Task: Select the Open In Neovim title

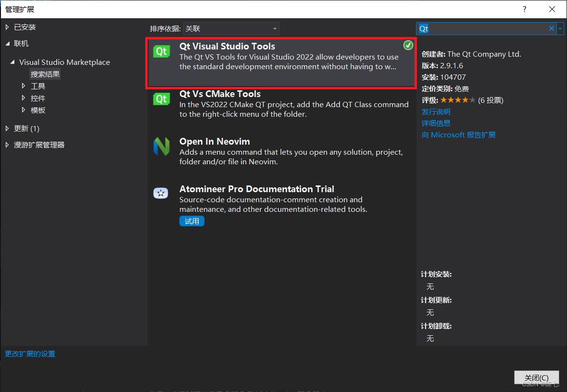Action: coord(214,141)
